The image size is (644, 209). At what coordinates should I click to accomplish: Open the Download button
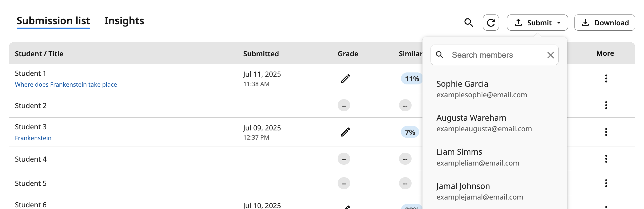pyautogui.click(x=605, y=23)
